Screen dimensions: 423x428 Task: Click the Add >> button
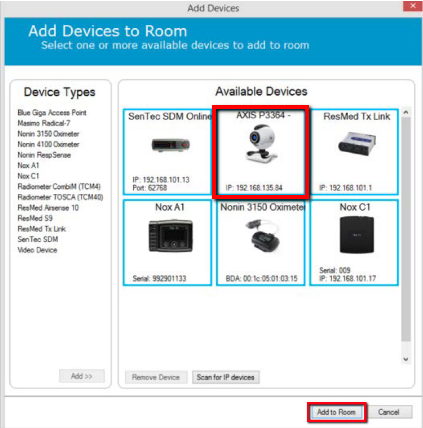click(82, 376)
